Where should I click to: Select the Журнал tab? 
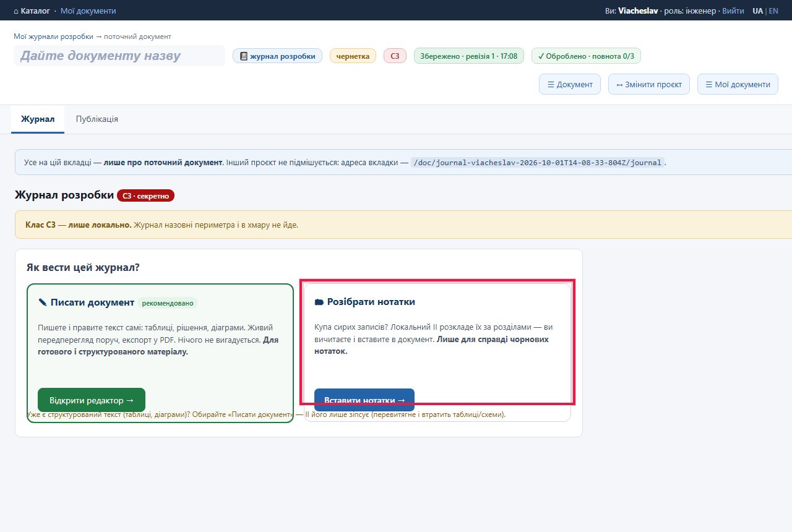point(38,119)
